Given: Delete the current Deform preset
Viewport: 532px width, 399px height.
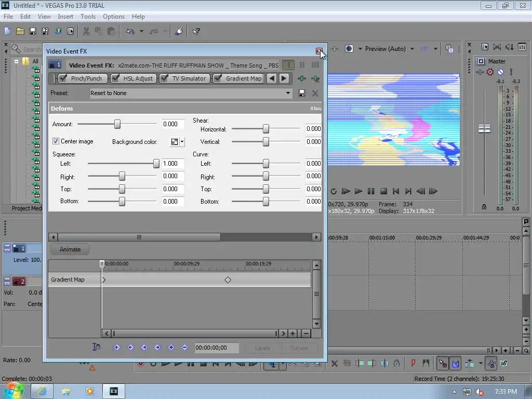Looking at the screenshot, I should [x=315, y=93].
